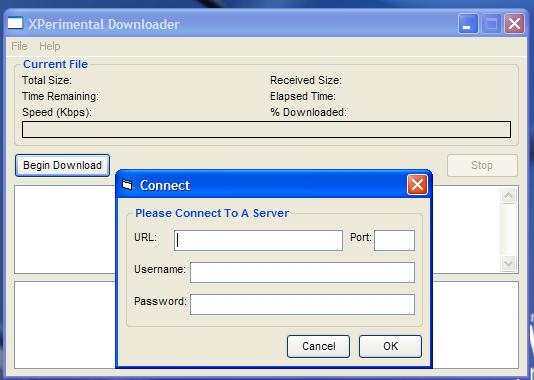Click the Begin Download button
This screenshot has height=380, width=534.
(x=62, y=165)
